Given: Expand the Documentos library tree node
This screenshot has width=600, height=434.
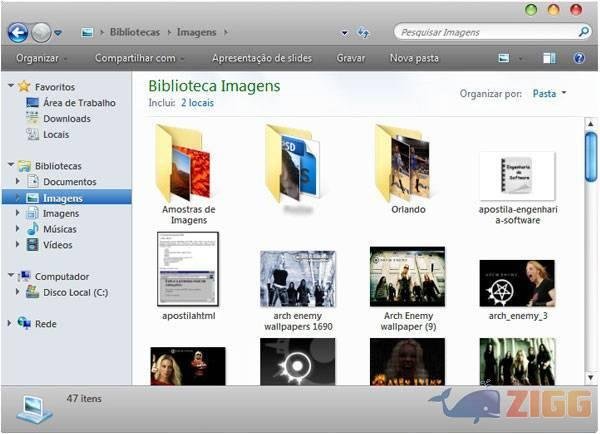Looking at the screenshot, I should point(18,182).
